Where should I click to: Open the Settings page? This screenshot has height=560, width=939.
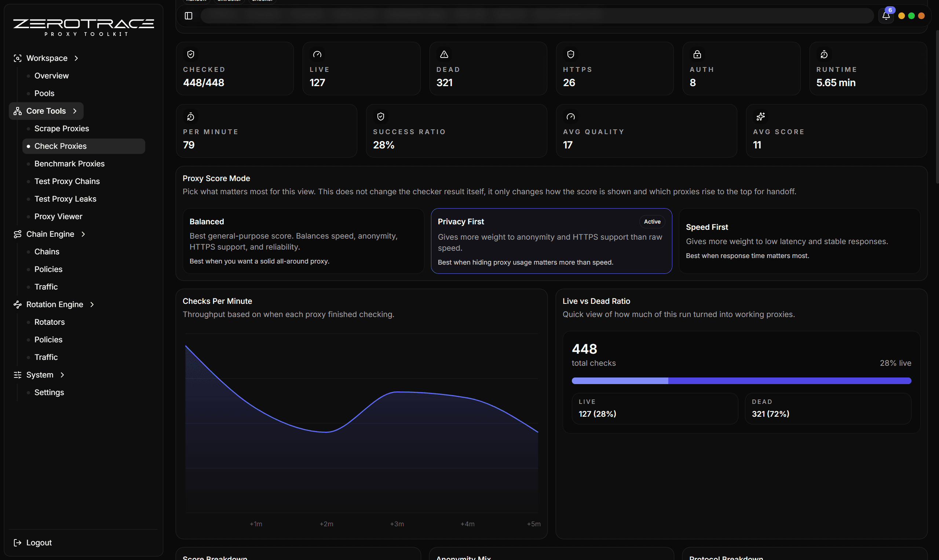(x=49, y=393)
